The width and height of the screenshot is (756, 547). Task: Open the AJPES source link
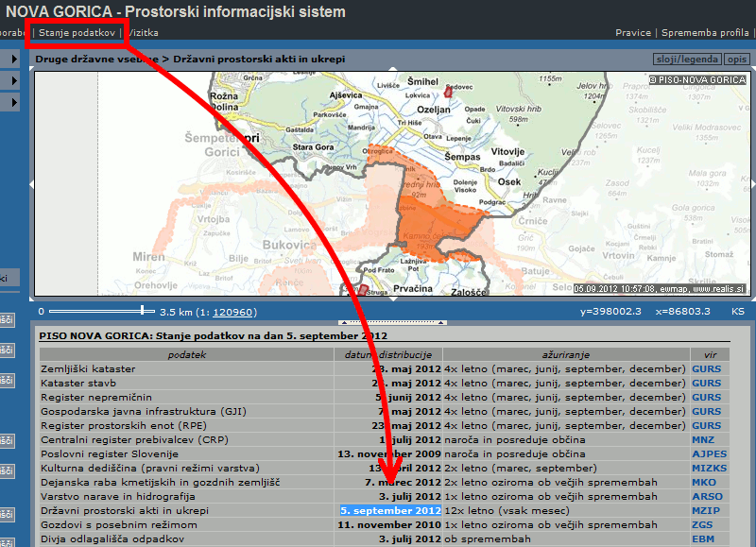pos(709,454)
